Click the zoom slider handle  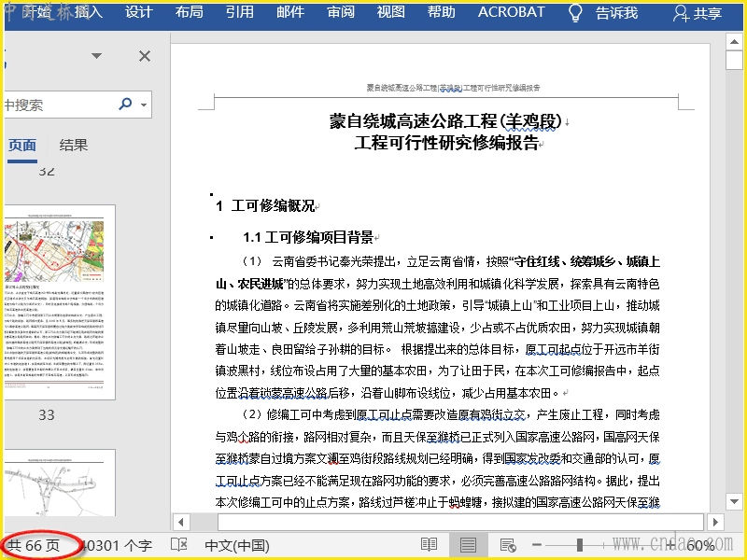(x=580, y=545)
